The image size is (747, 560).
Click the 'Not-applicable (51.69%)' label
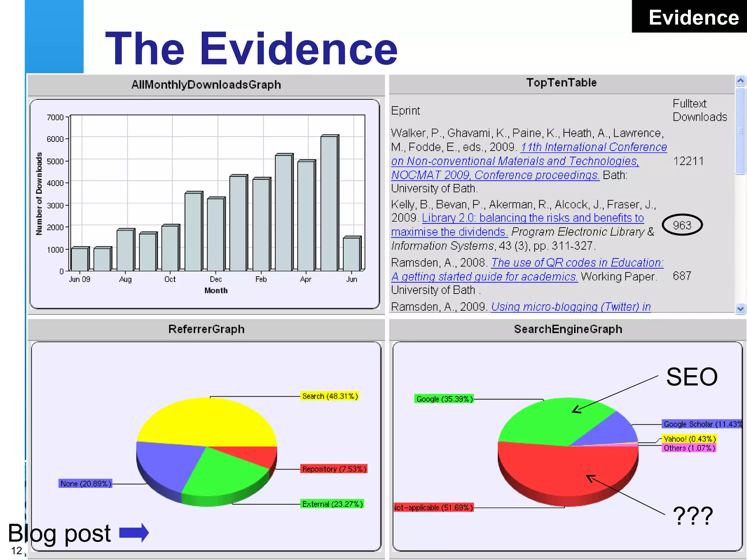coord(434,507)
